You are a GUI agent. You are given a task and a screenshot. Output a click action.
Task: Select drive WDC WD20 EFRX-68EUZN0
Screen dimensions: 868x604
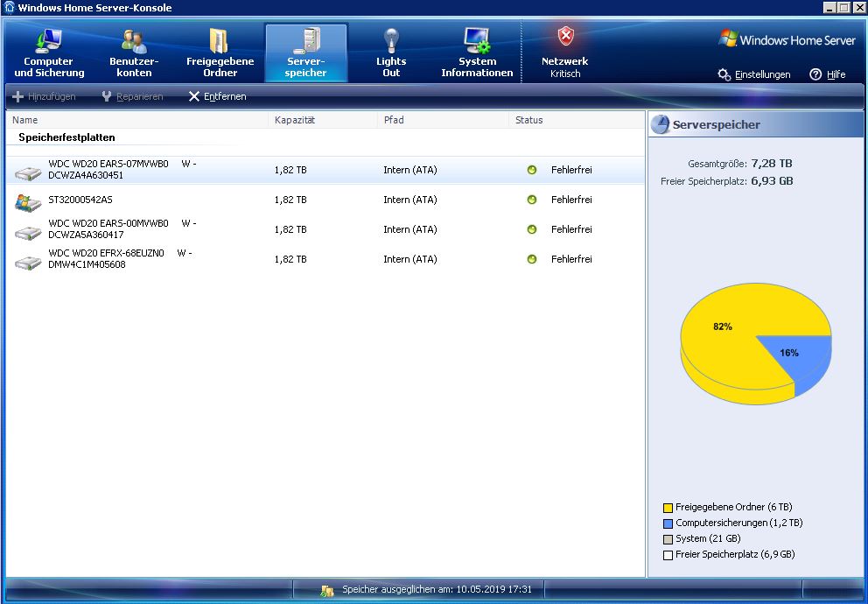coord(325,259)
